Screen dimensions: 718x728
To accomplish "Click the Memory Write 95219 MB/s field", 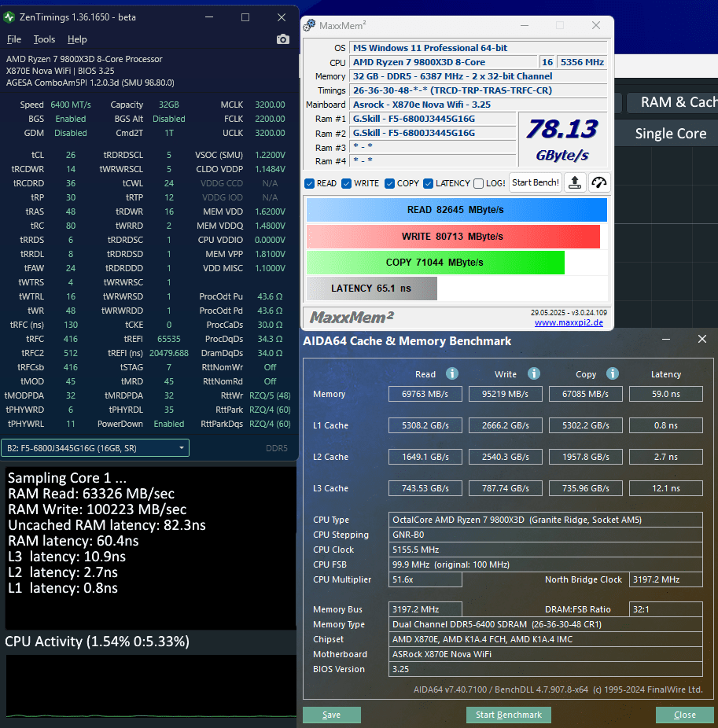I will (506, 394).
